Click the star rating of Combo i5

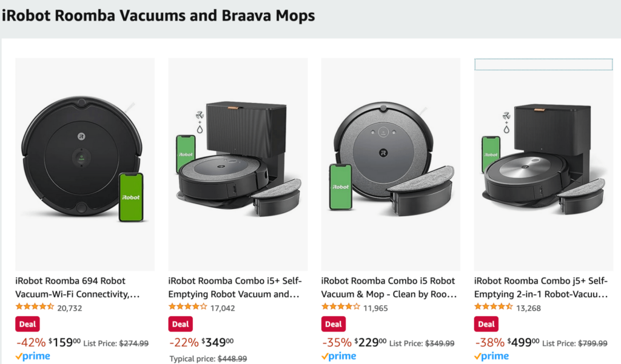click(341, 306)
